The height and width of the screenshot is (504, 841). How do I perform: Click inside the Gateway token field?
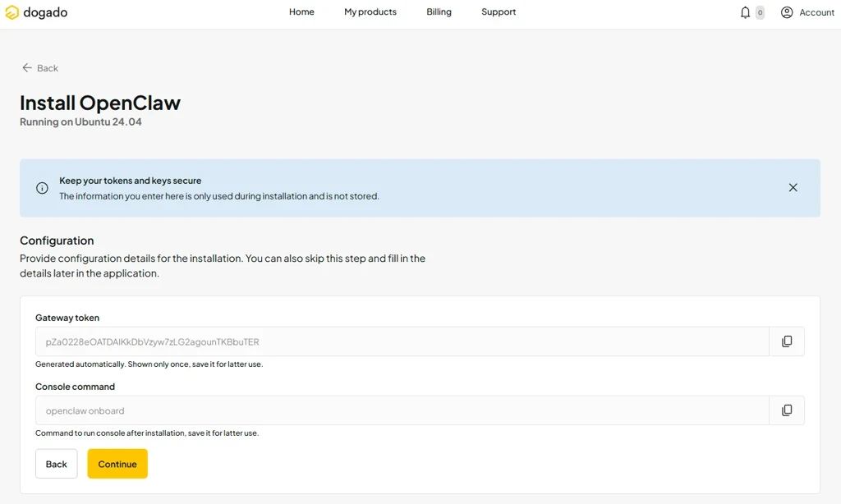[x=402, y=341]
